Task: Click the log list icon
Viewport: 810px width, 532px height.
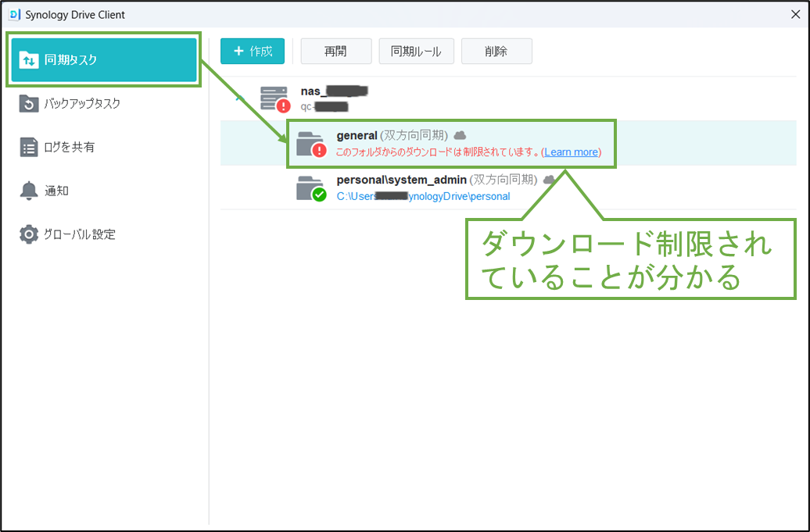Action: pyautogui.click(x=28, y=147)
